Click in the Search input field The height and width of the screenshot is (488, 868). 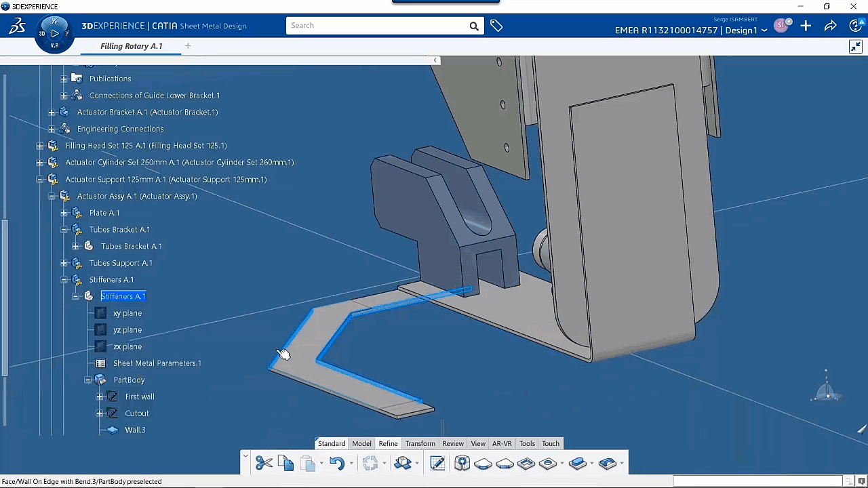pyautogui.click(x=377, y=26)
